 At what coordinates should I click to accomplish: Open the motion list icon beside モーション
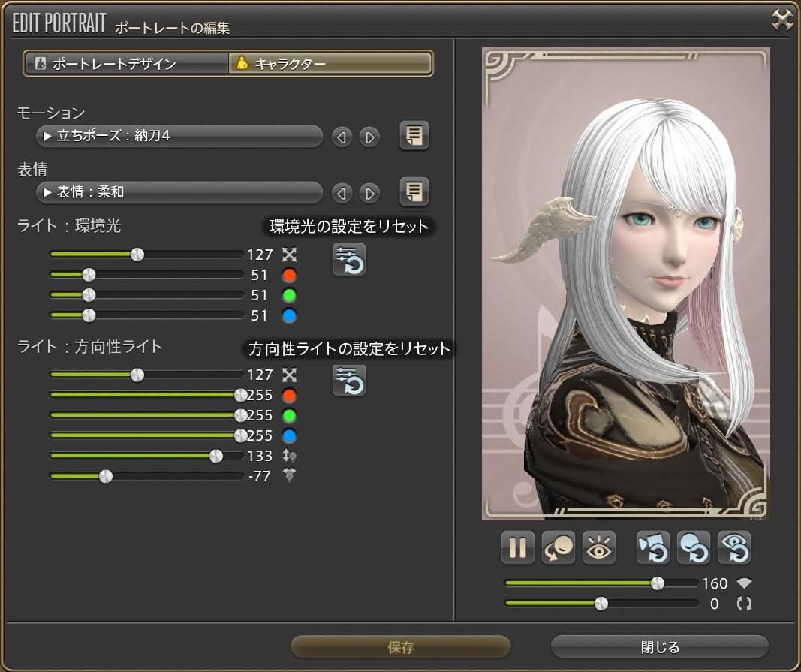(x=414, y=136)
